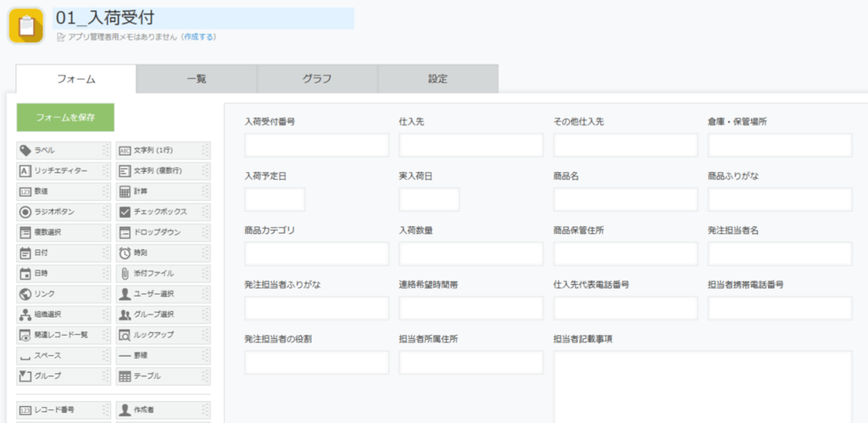The height and width of the screenshot is (423, 868).
Task: Select the 時刻 clock icon
Action: (x=125, y=253)
